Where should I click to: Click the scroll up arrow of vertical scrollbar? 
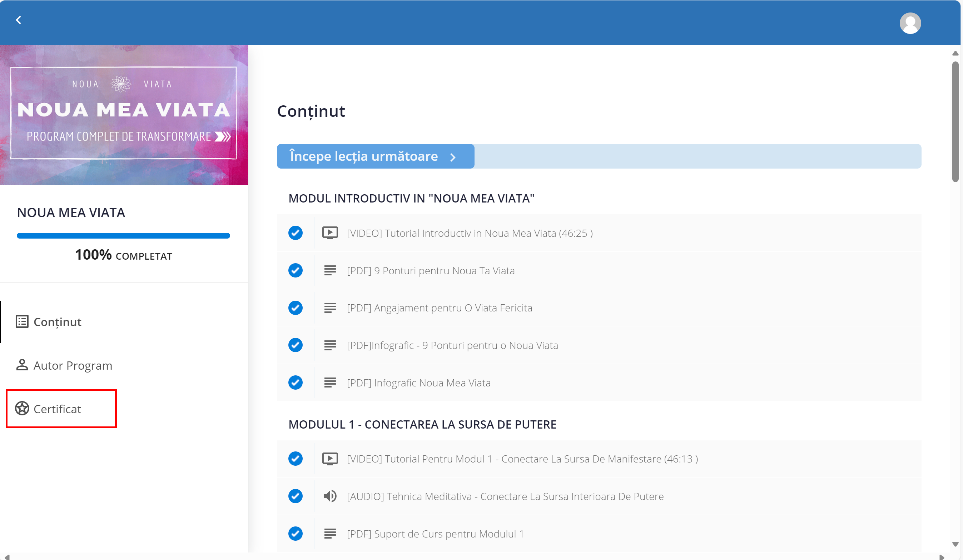[955, 53]
